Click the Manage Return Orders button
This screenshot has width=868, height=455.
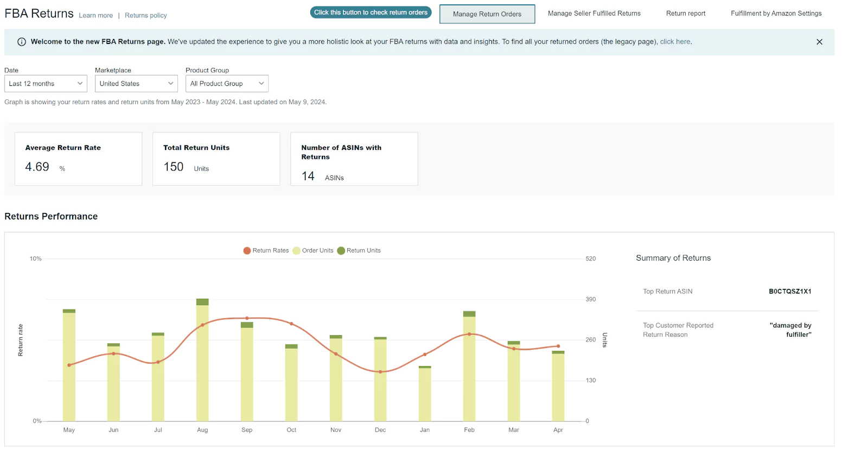pyautogui.click(x=487, y=14)
